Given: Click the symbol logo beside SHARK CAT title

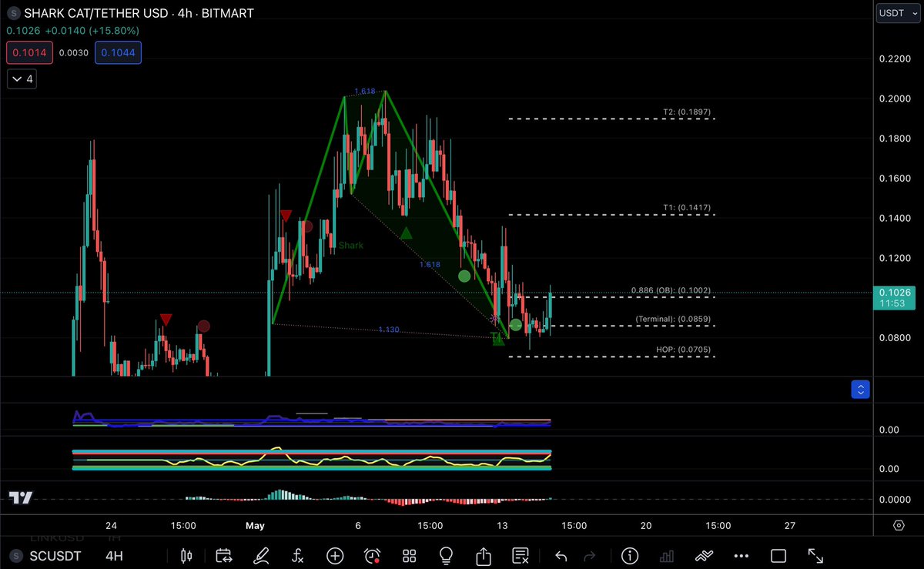Looking at the screenshot, I should click(x=14, y=14).
